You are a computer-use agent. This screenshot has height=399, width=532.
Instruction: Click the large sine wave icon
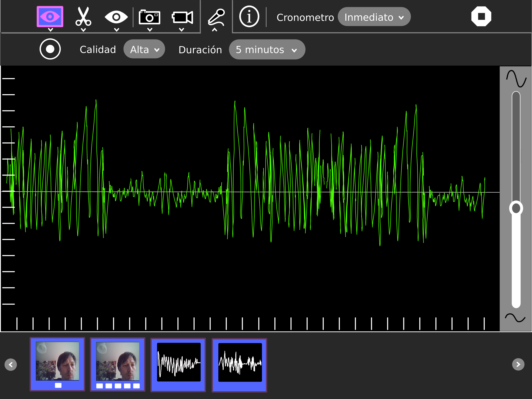click(516, 78)
